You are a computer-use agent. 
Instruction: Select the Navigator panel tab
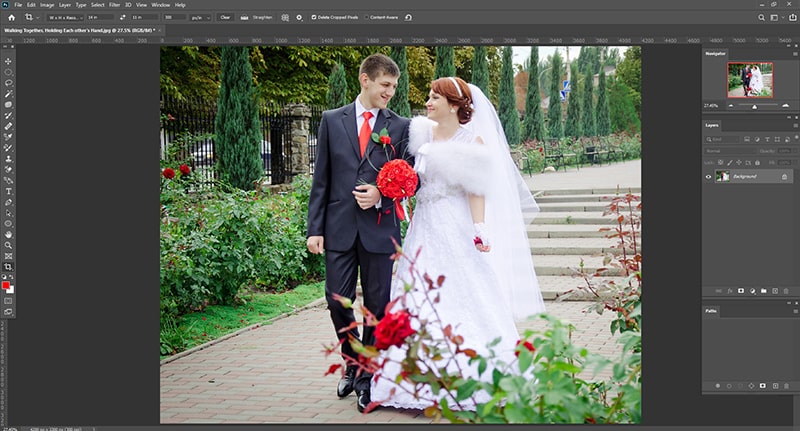(x=715, y=53)
